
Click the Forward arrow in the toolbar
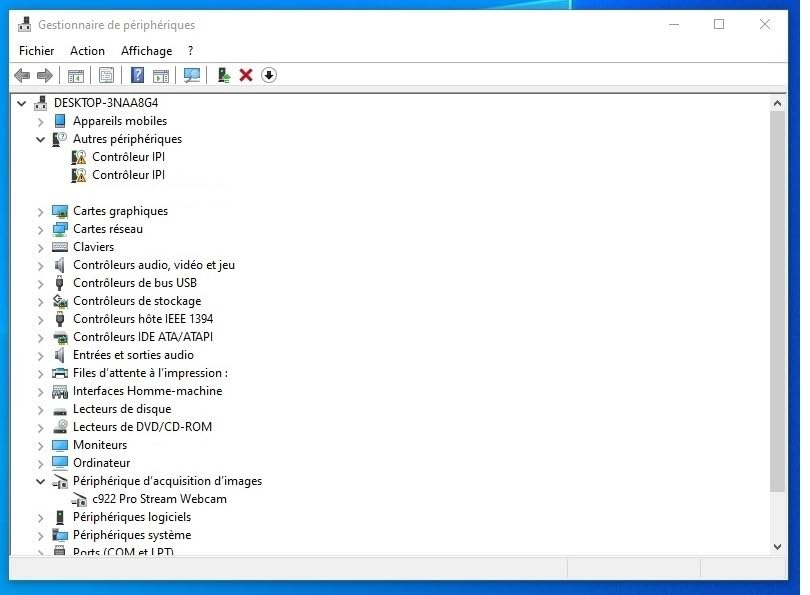pyautogui.click(x=45, y=75)
